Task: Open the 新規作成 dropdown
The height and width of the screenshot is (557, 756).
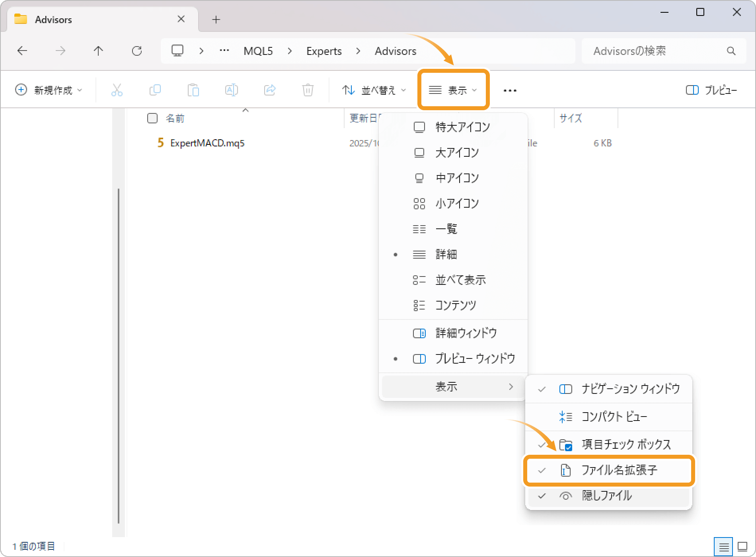Action: point(49,90)
